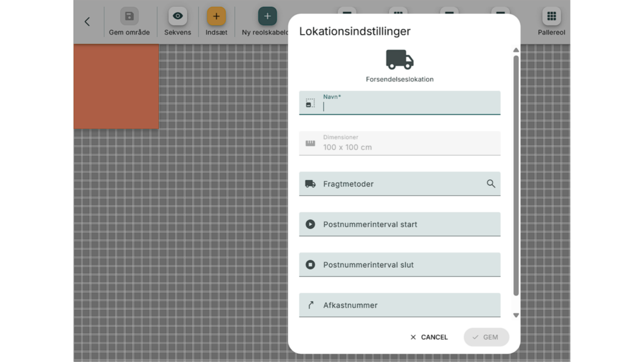Screen dimensions: 644x362
Task: Click the ruler icon beside Dimensioner
Action: point(310,143)
